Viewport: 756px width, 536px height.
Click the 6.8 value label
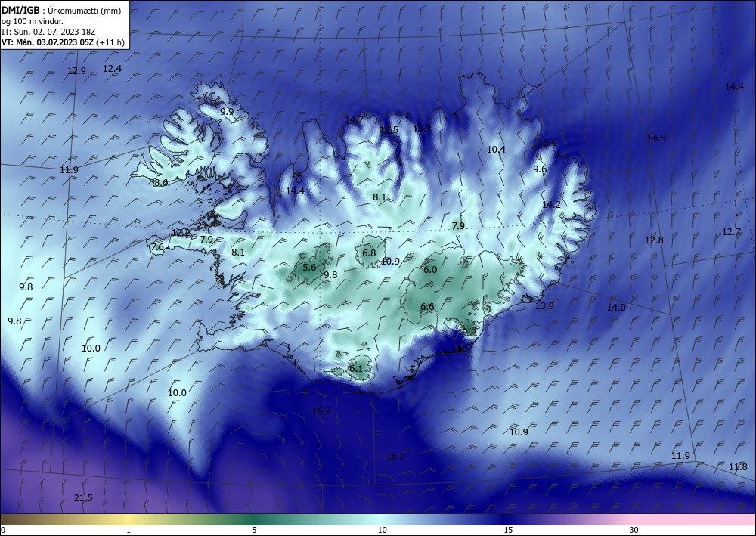pos(369,253)
